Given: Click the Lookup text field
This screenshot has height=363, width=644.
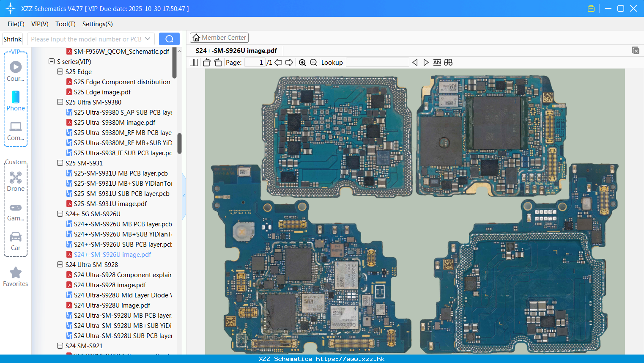Looking at the screenshot, I should pos(378,62).
